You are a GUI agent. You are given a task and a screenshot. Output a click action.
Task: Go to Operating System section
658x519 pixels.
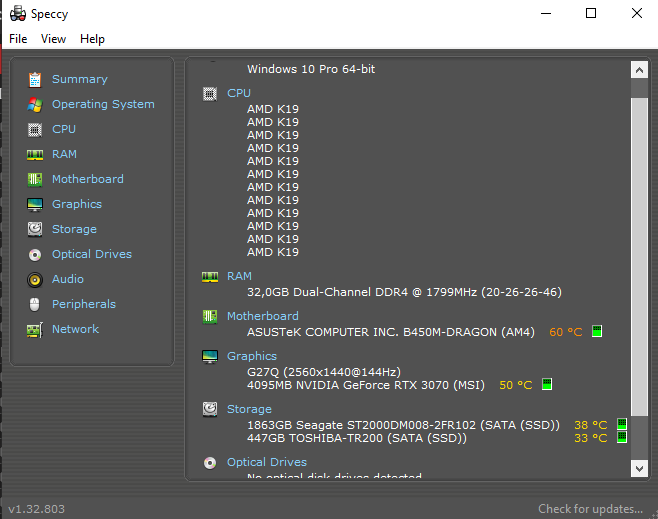tap(103, 104)
